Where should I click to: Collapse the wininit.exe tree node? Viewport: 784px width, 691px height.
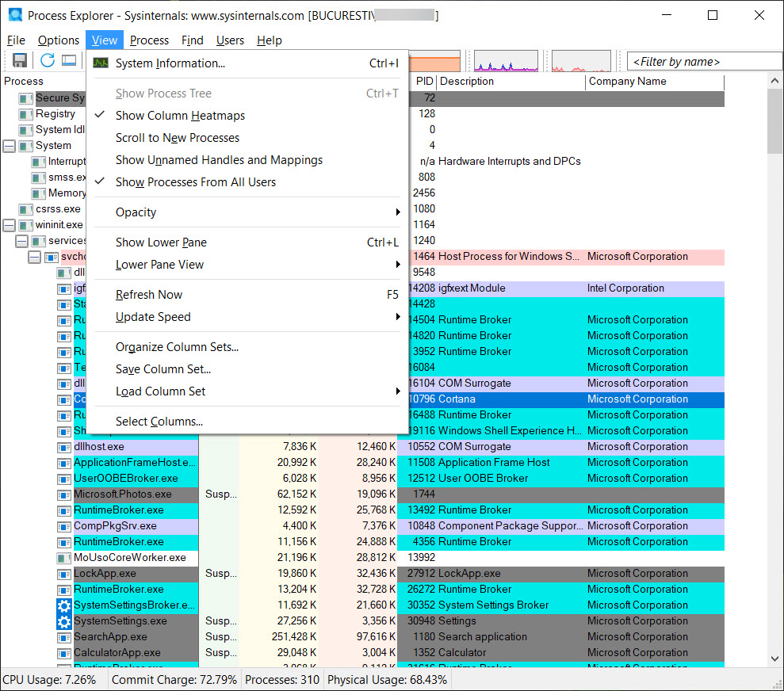pyautogui.click(x=9, y=225)
